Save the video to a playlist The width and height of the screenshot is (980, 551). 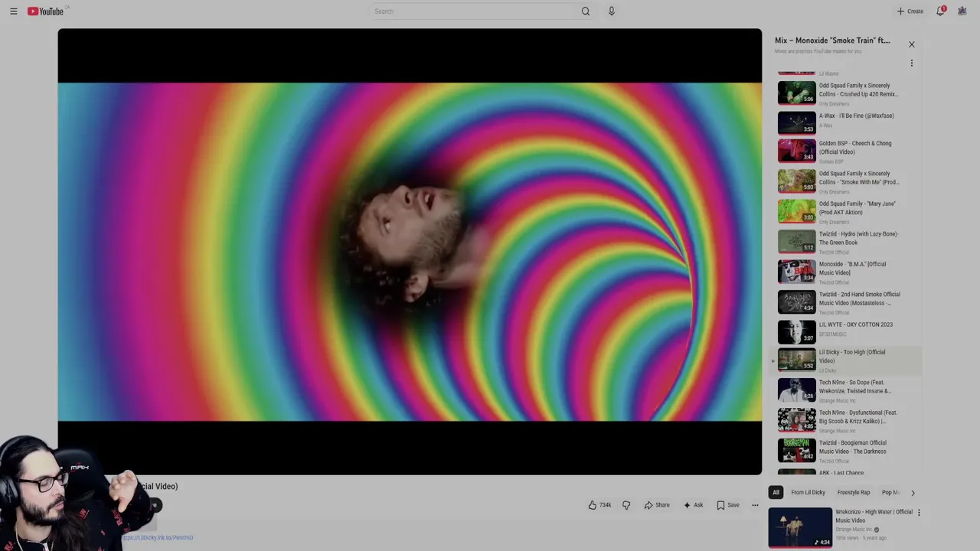coord(728,505)
